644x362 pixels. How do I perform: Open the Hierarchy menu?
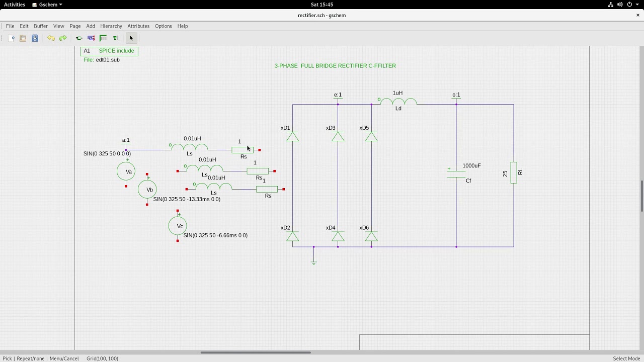point(111,26)
